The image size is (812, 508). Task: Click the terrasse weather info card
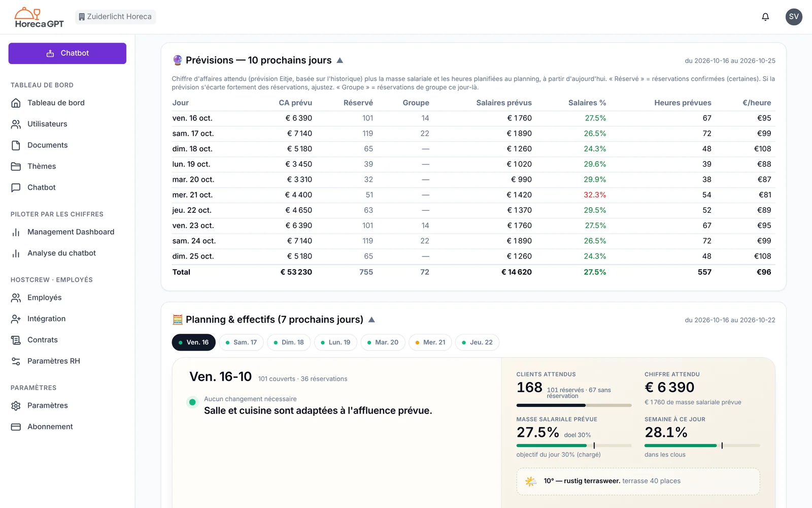pos(638,481)
